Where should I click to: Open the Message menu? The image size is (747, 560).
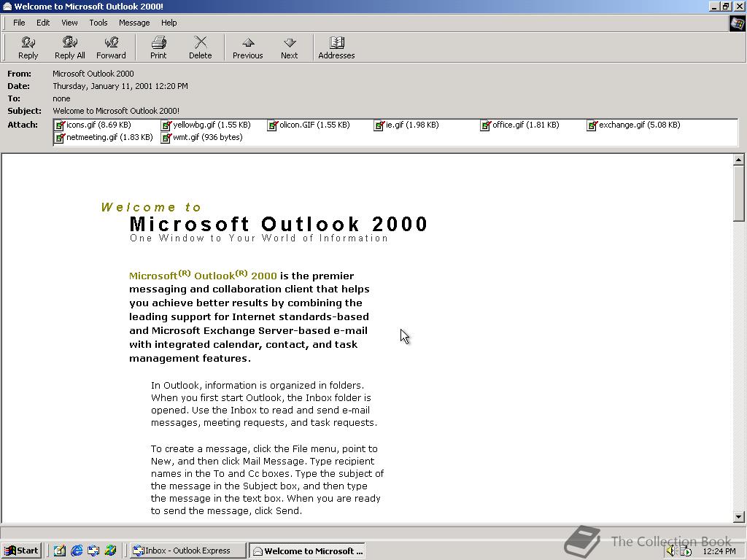coord(134,23)
